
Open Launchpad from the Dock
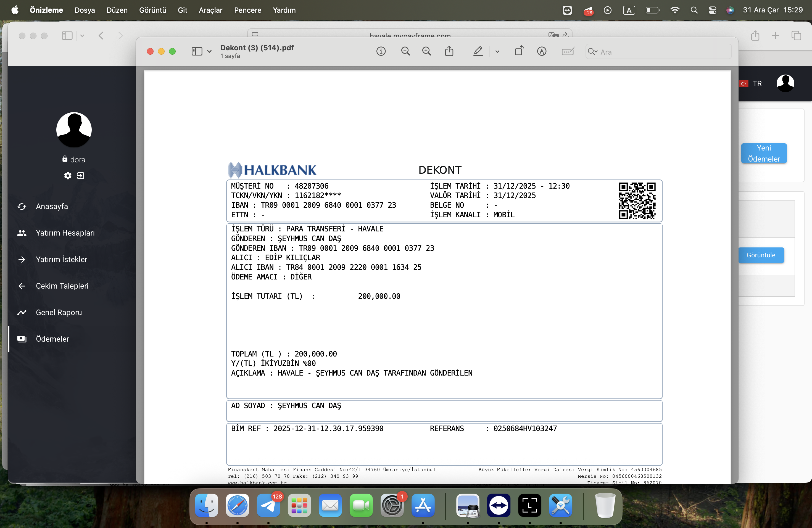point(299,505)
